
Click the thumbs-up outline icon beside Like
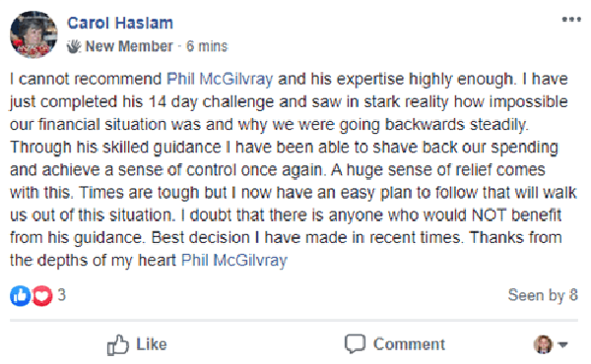118,344
